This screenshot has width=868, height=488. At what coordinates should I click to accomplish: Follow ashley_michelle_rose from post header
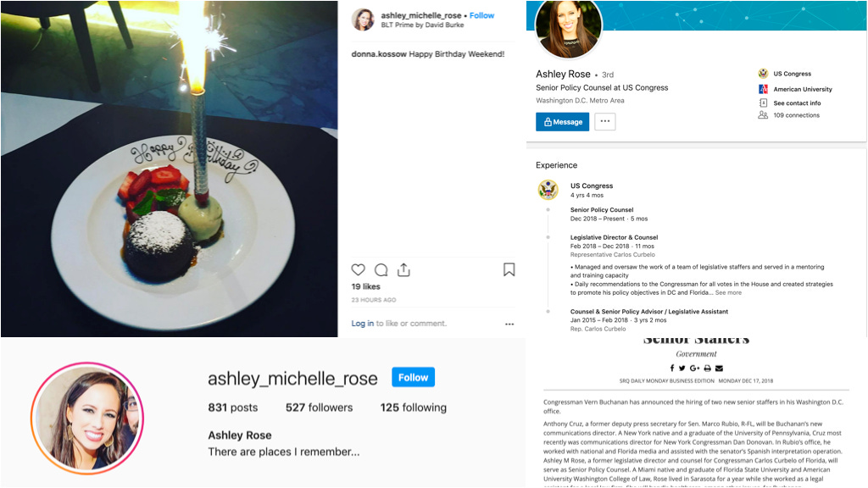[x=481, y=15]
